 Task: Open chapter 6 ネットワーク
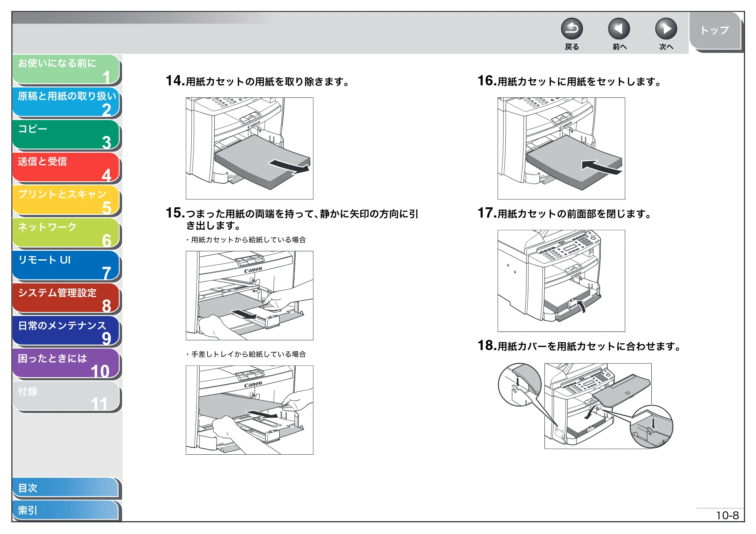[x=66, y=233]
